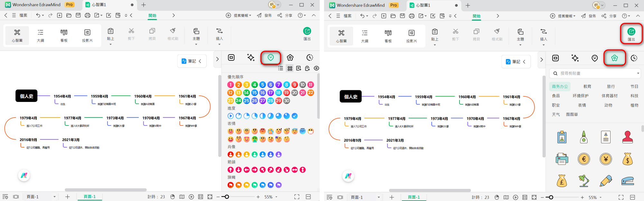
Task: Click the zoom slider handle in left window
Action: 227,197
